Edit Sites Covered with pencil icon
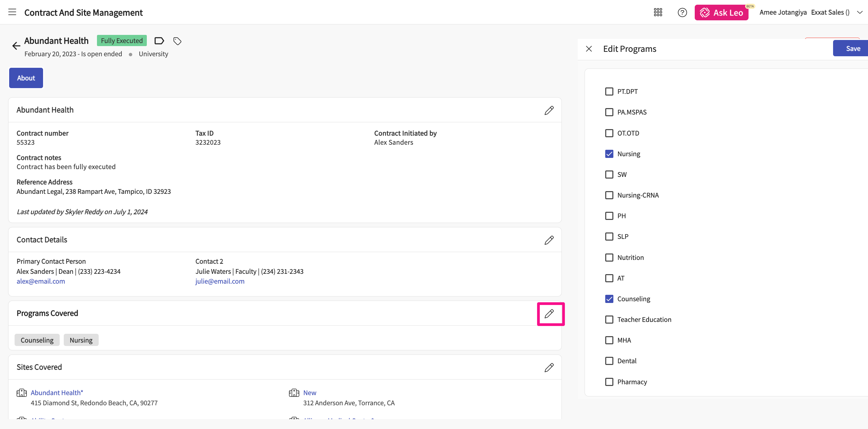868x429 pixels. pos(549,367)
